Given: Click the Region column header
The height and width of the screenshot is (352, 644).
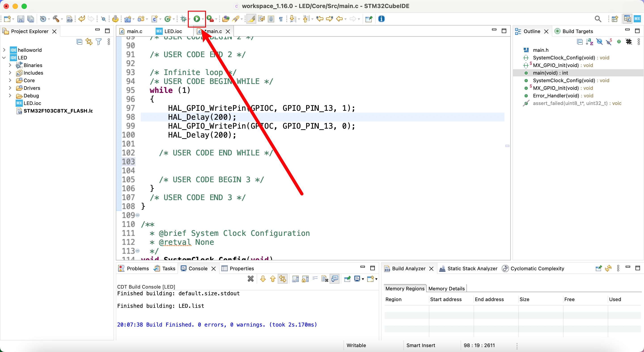Looking at the screenshot, I should click(406, 299).
